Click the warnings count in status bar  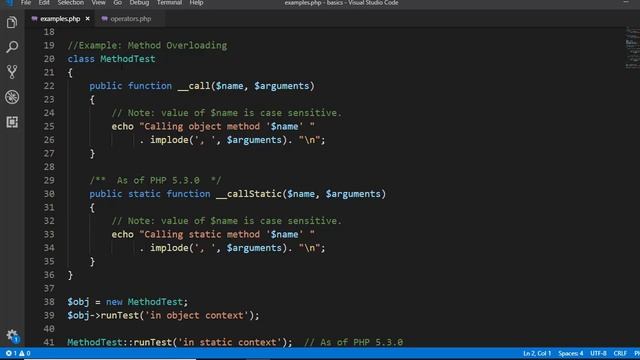tap(24, 353)
